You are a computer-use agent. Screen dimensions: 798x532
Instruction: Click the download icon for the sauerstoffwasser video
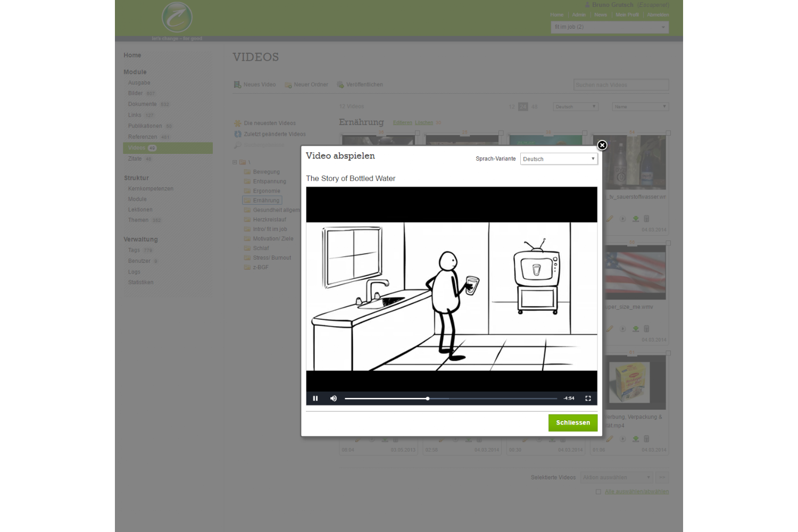click(x=636, y=219)
